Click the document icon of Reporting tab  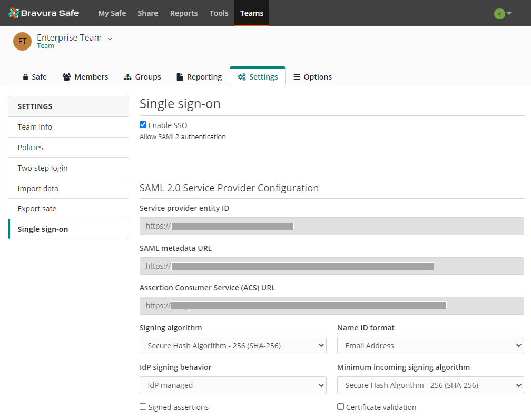180,77
